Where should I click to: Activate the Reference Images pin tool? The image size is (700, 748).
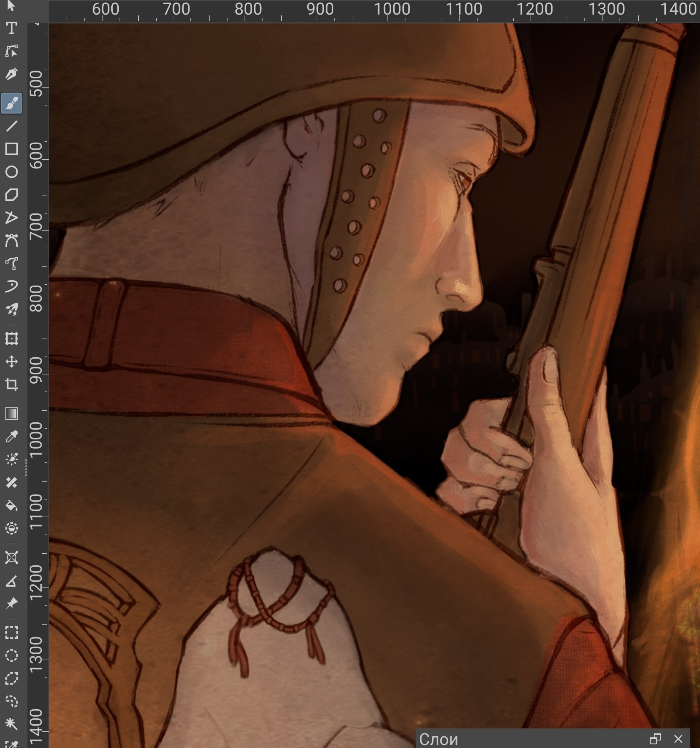pyautogui.click(x=11, y=603)
